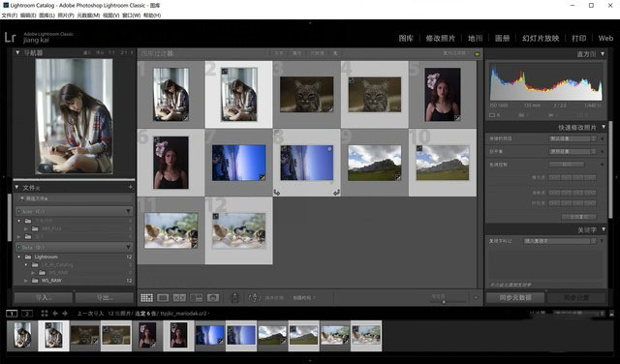620x364 pixels.
Task: Select the Lightroom folder in Folders panel
Action: coord(46,257)
